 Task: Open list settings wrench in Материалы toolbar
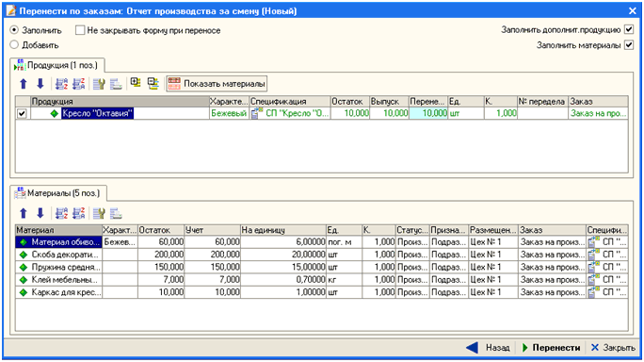99,213
